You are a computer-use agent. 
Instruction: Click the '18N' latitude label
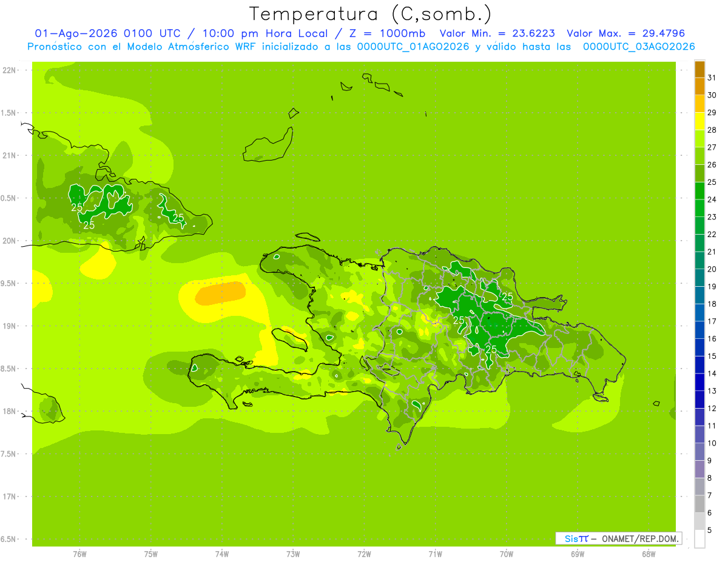[x=10, y=411]
